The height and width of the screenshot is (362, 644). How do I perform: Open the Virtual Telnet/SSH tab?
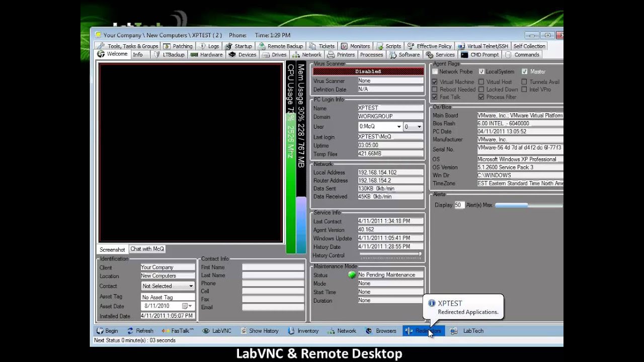[x=483, y=46]
